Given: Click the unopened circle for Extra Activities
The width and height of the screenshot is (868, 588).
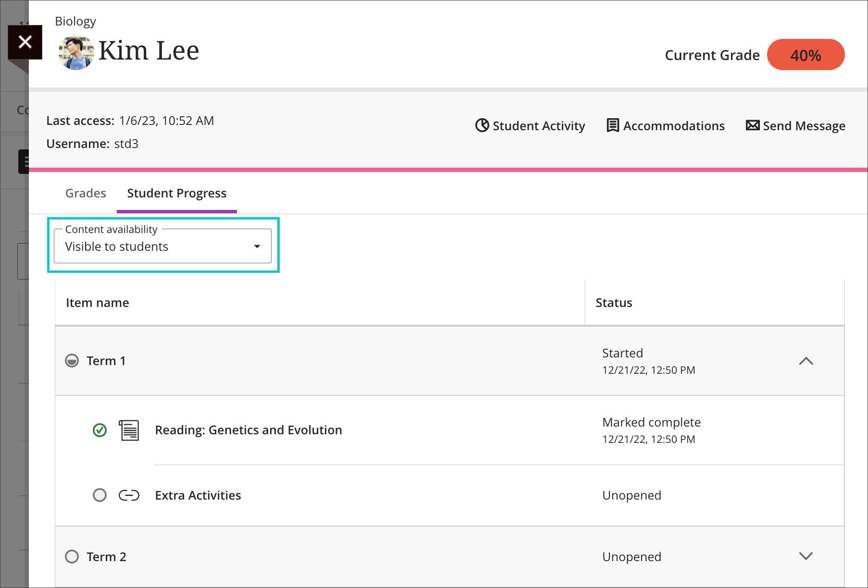Looking at the screenshot, I should [99, 495].
